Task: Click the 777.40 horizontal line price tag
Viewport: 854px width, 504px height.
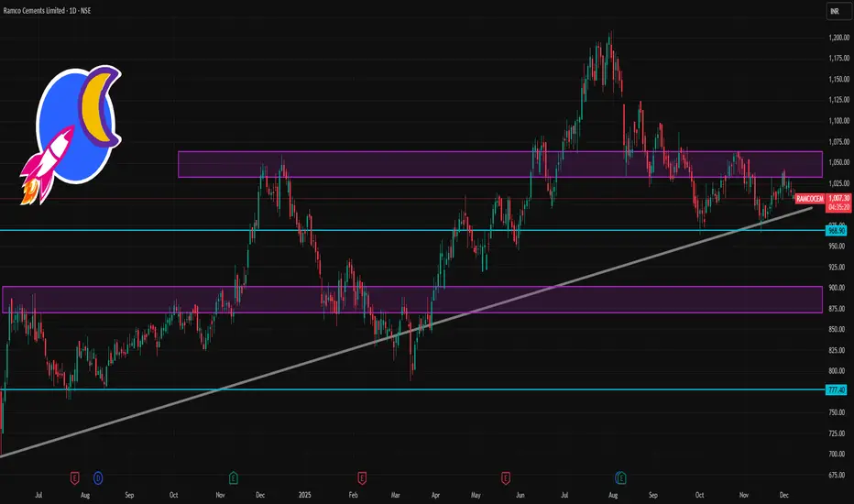Action: click(836, 390)
